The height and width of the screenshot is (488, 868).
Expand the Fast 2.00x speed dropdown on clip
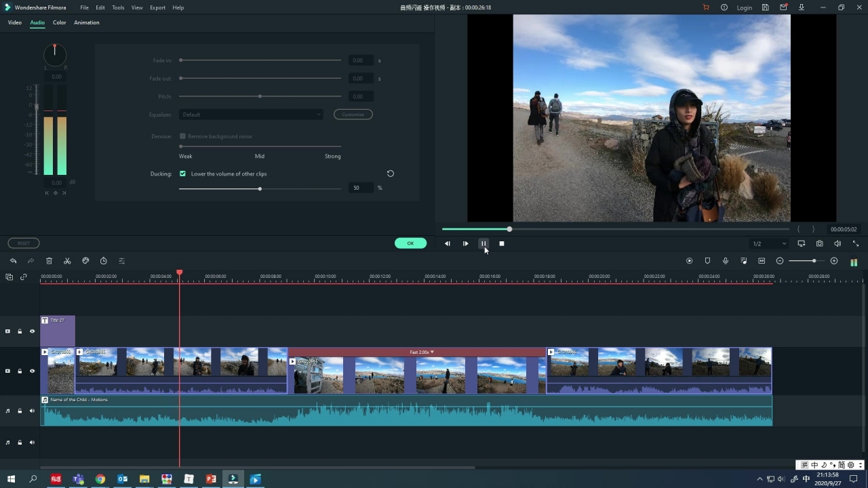(x=432, y=352)
